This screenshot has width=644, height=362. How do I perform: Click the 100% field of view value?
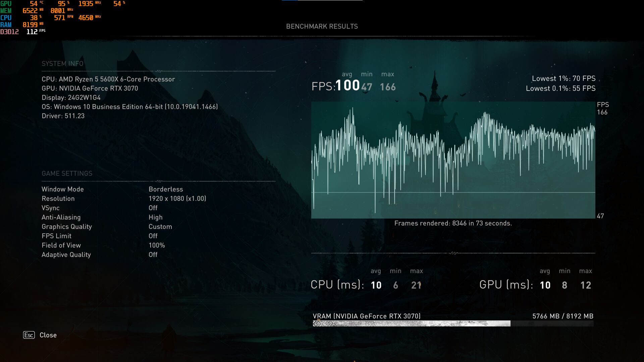(x=157, y=245)
